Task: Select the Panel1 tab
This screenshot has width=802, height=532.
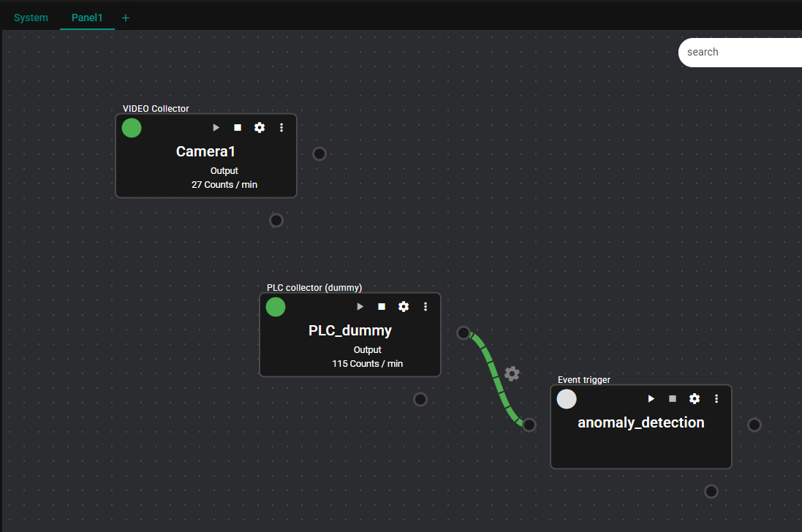Action: (87, 18)
